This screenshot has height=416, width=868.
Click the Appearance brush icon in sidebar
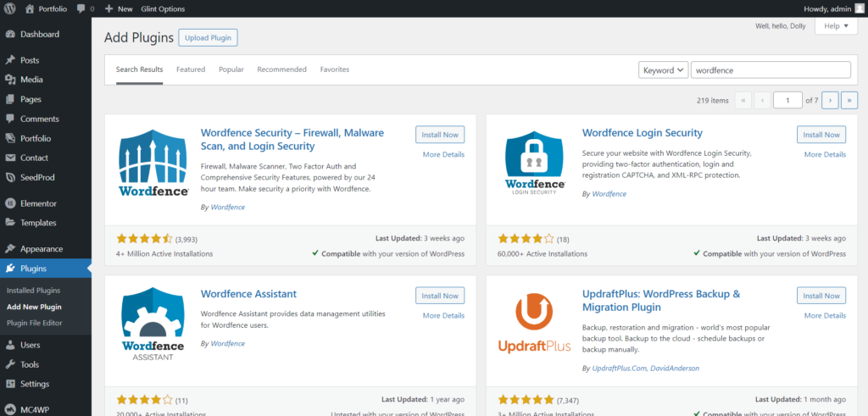tap(10, 249)
